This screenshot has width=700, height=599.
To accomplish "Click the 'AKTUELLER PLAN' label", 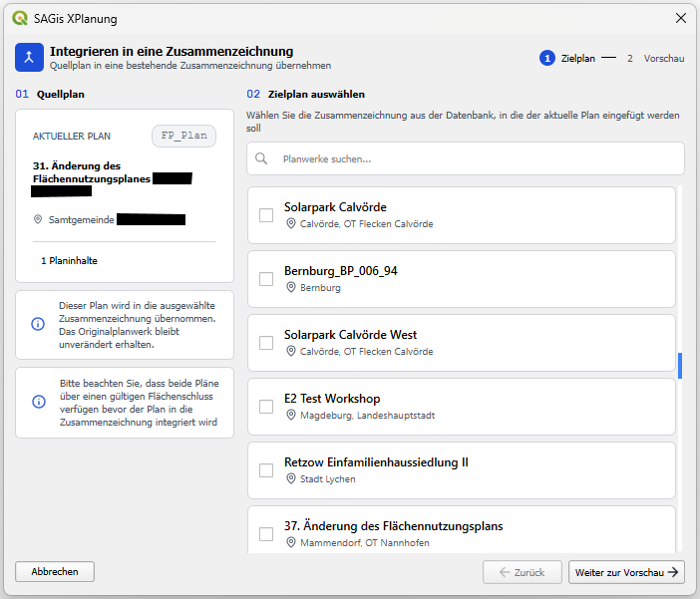I will click(x=72, y=137).
